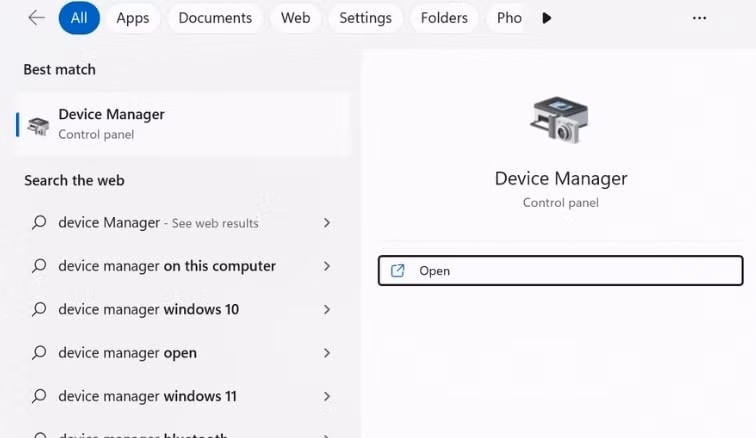Click the 'Control panel' label under preview title
This screenshot has width=756, height=438.
click(x=561, y=203)
